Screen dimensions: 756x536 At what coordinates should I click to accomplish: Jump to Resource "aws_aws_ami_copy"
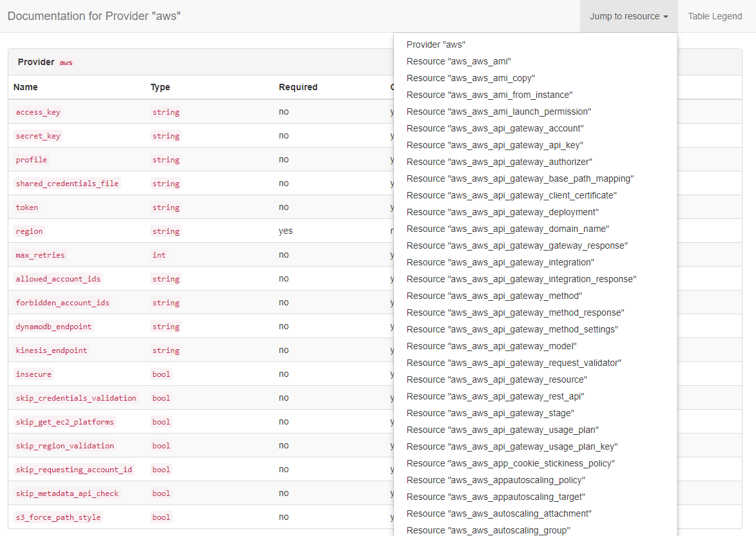[535, 78]
